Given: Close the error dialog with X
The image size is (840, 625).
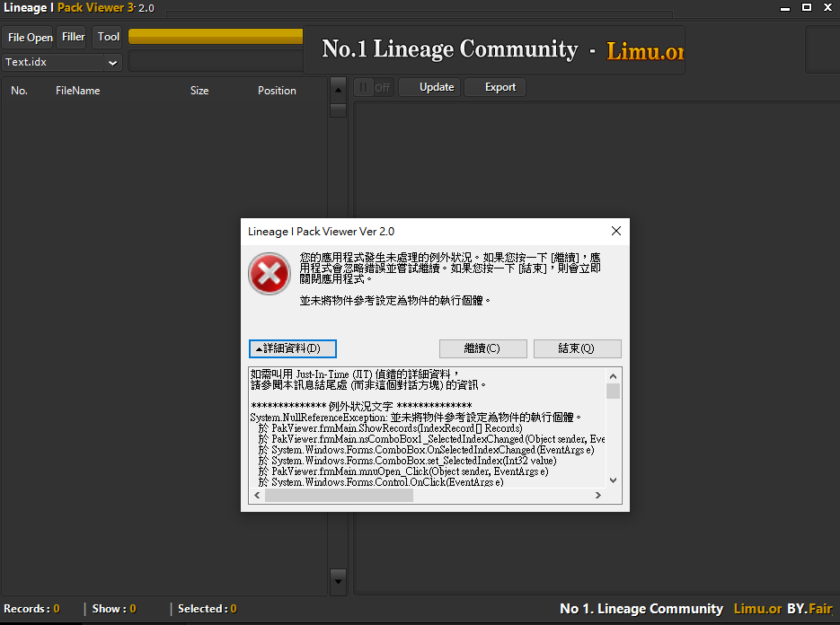Looking at the screenshot, I should [x=616, y=231].
